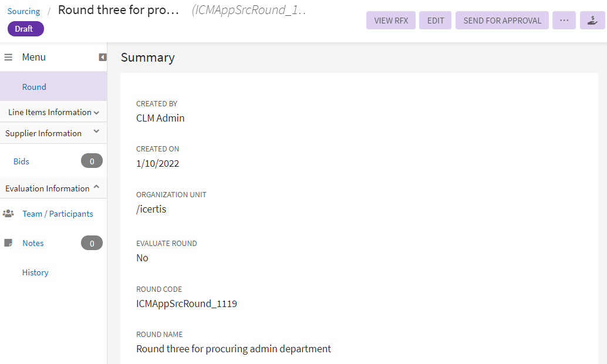Expand the Line Items Information section

(x=96, y=112)
